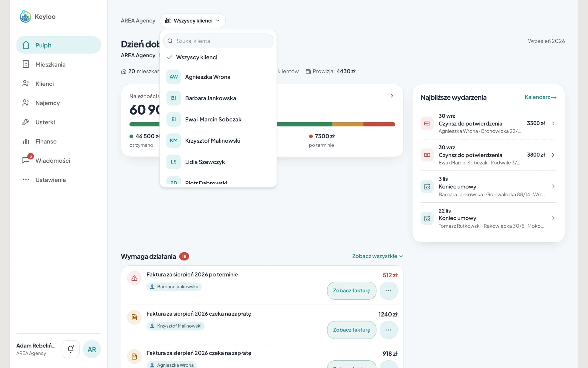The width and height of the screenshot is (588, 368).
Task: Open chevron for 3300 zł rent event
Action: tap(553, 124)
